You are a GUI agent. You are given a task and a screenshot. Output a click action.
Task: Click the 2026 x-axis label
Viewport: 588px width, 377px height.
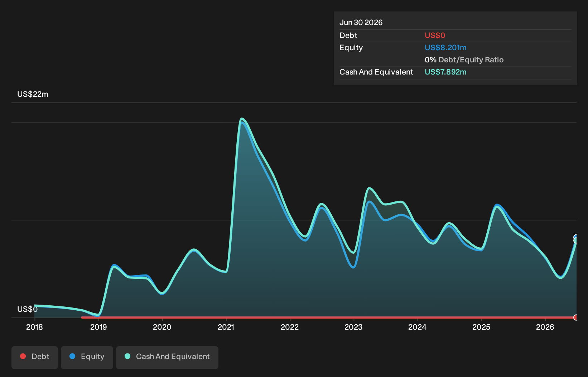pos(545,327)
